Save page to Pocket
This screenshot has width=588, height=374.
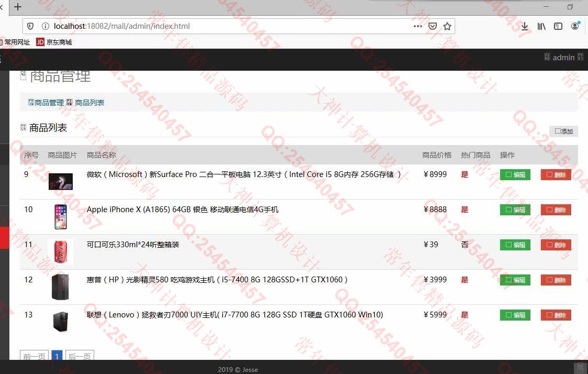[x=433, y=26]
